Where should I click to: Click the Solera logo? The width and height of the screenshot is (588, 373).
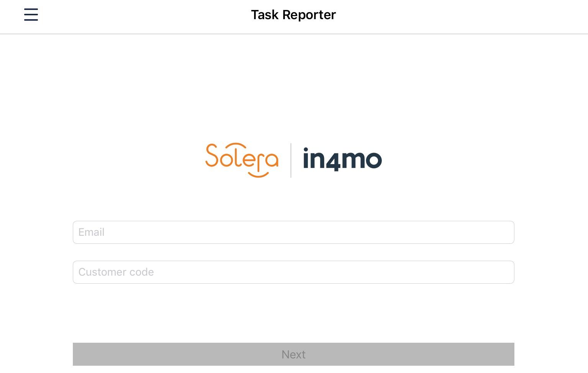click(242, 159)
